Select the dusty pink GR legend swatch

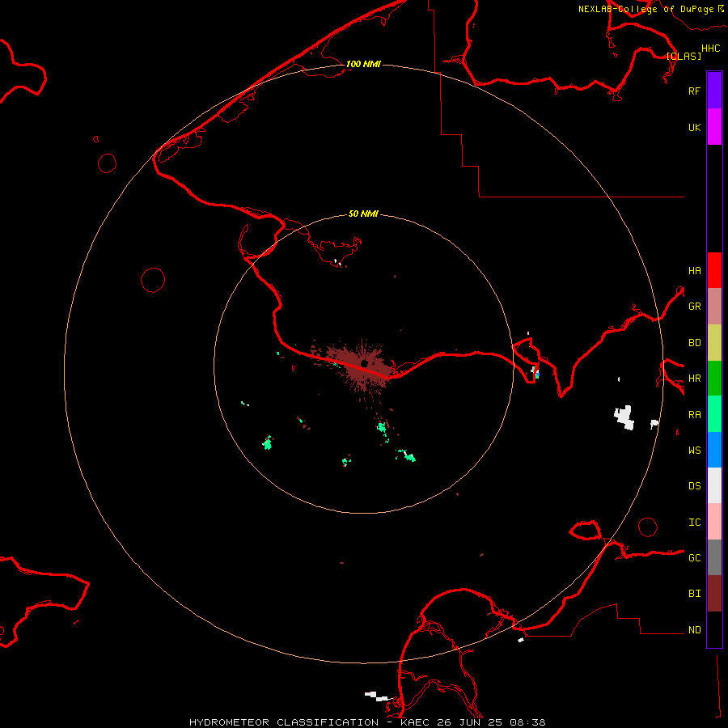point(714,307)
